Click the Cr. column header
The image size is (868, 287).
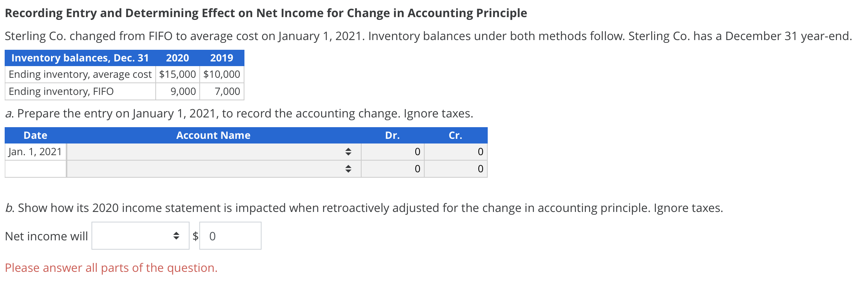click(x=455, y=135)
